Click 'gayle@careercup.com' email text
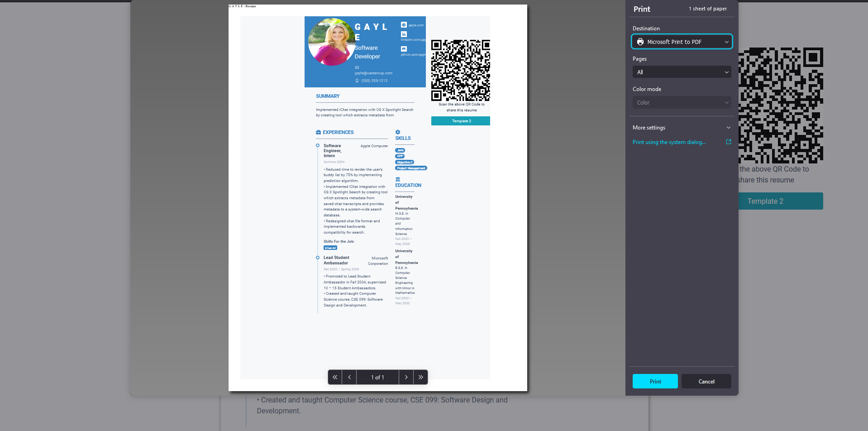 pos(373,73)
